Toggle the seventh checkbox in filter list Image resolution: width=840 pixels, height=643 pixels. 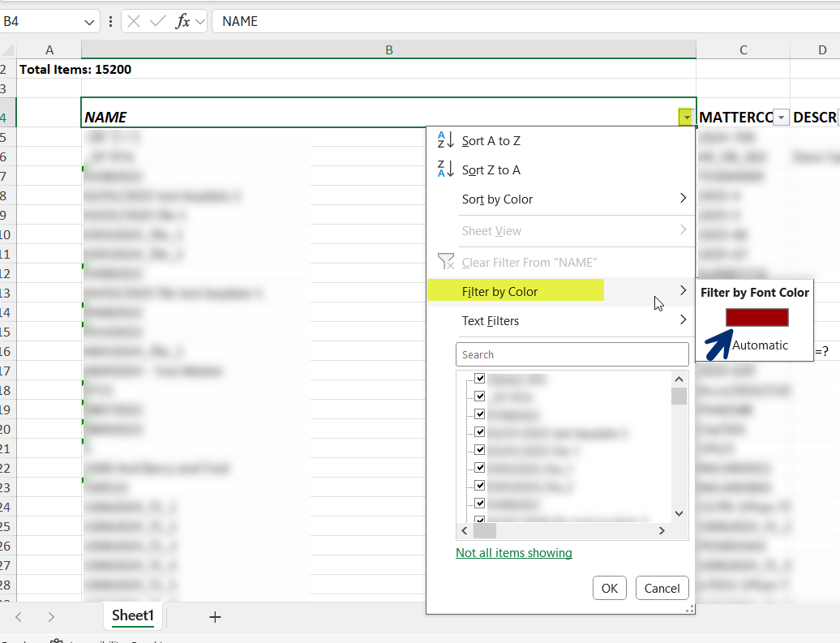[x=479, y=485]
